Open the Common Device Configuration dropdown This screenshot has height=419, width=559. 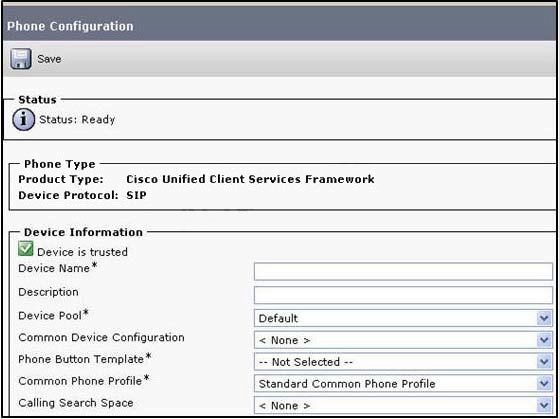pos(403,340)
